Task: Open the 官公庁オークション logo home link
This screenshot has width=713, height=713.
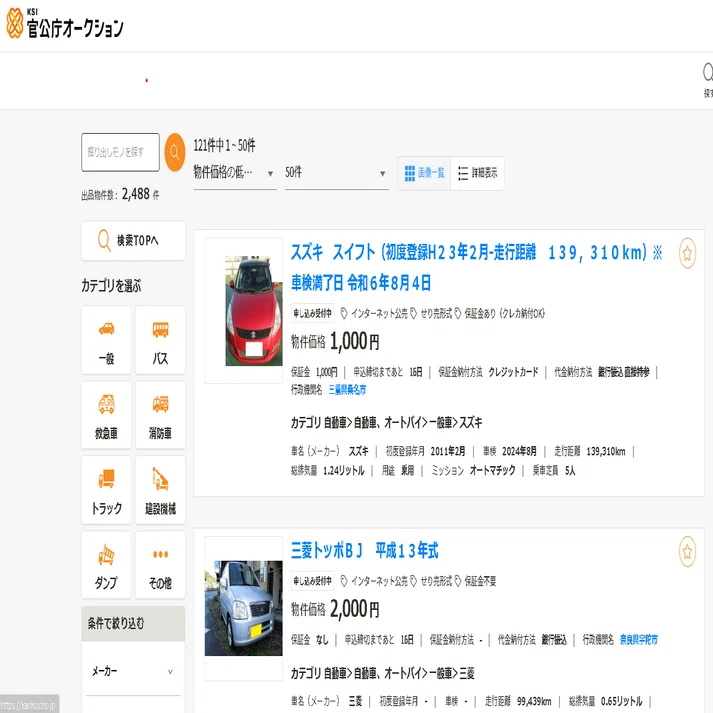Action: (x=65, y=23)
